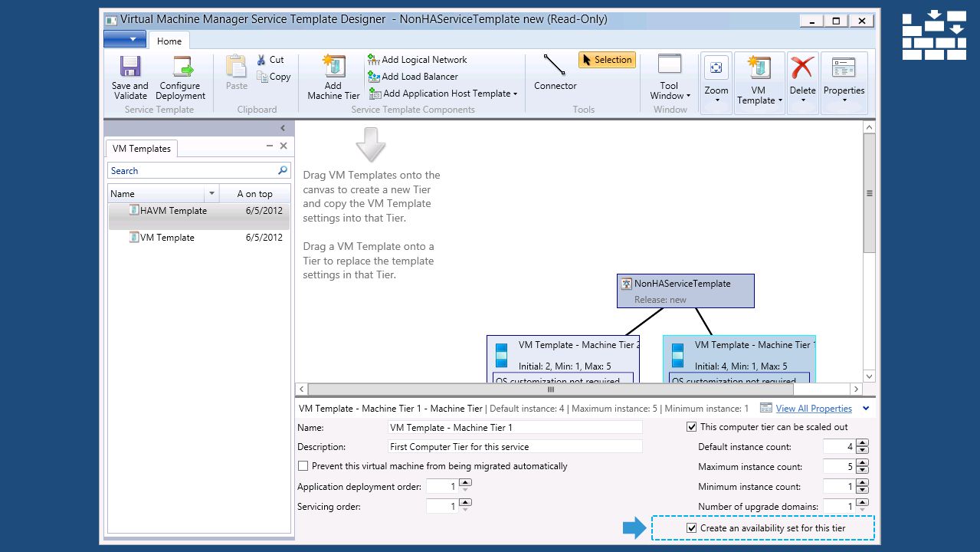Image resolution: width=980 pixels, height=552 pixels.
Task: Select the VM Templates panel tab
Action: click(x=142, y=149)
